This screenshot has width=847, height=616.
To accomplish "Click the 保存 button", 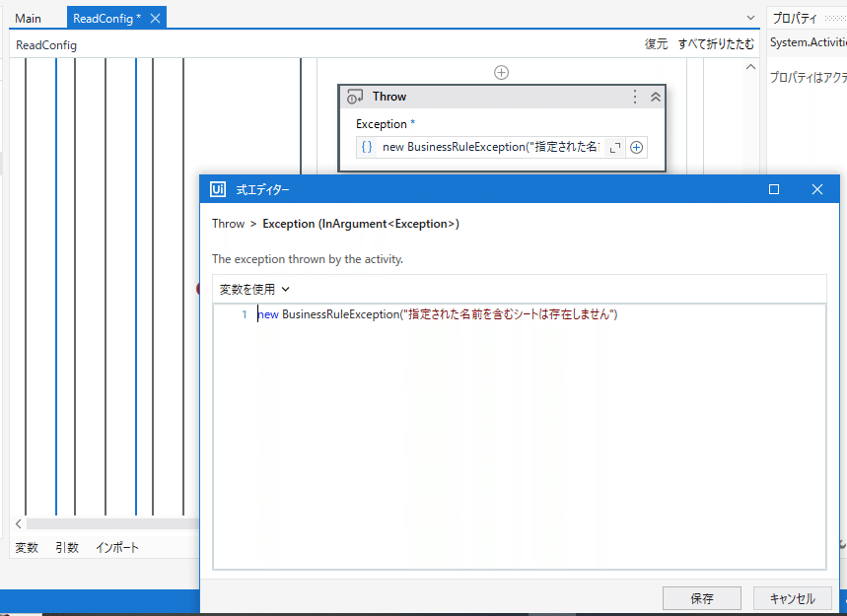I will (x=702, y=598).
